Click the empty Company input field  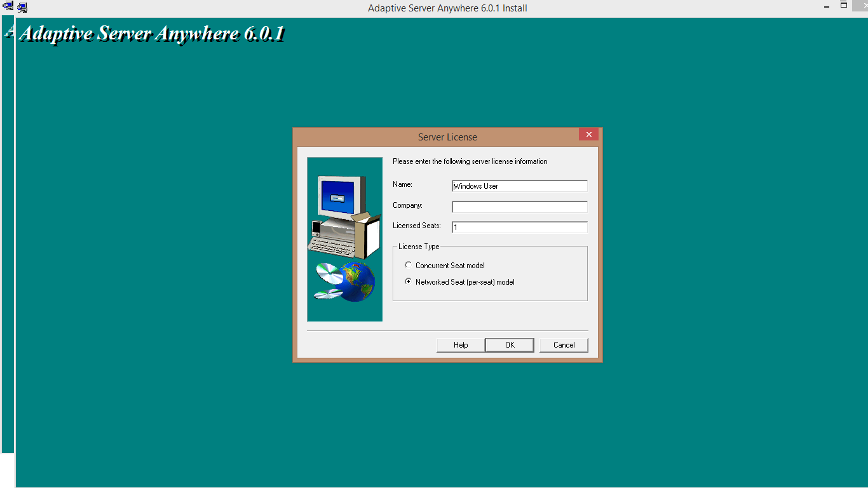[x=520, y=207]
